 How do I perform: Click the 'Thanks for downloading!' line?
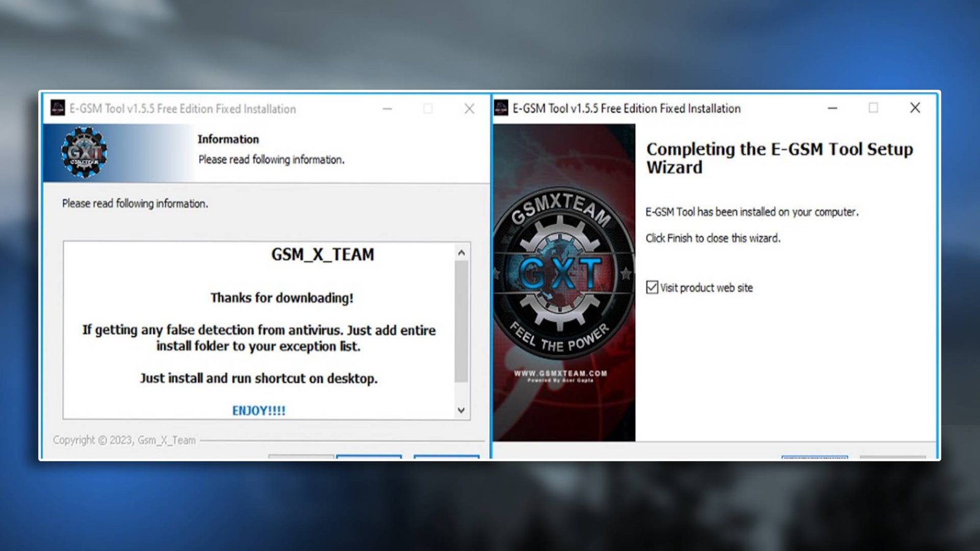coord(282,298)
